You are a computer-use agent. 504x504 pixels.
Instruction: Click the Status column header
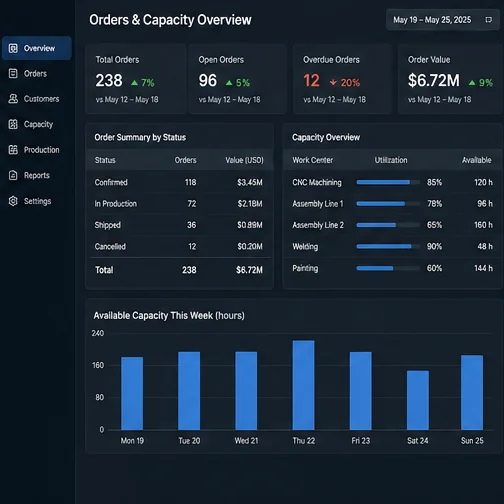coord(105,160)
